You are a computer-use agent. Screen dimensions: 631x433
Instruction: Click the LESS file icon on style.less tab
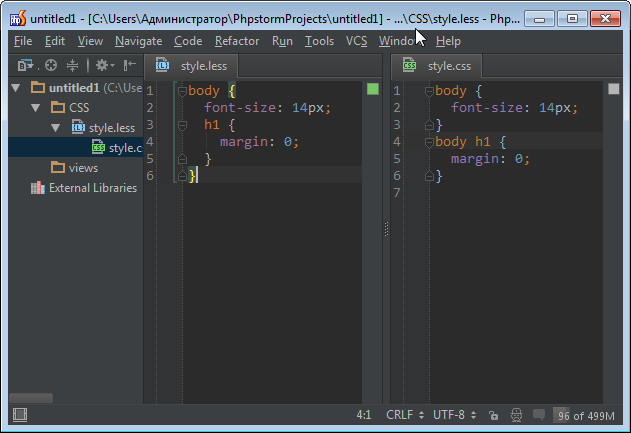(163, 65)
